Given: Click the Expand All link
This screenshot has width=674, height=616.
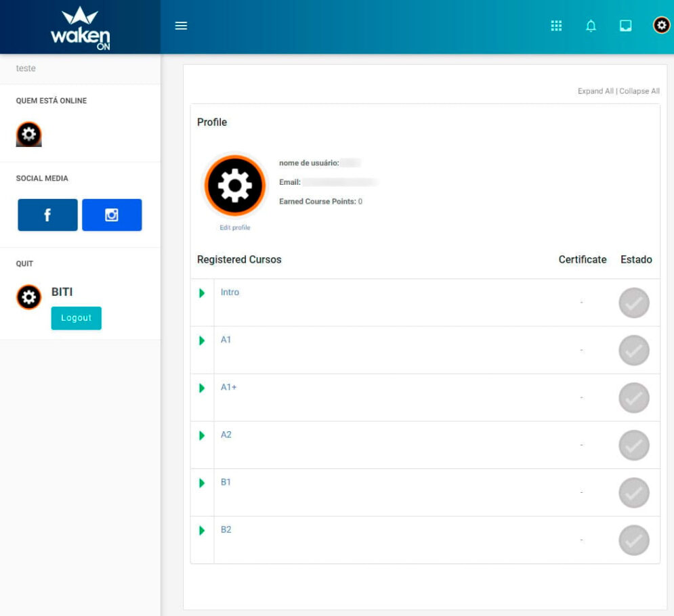Looking at the screenshot, I should point(595,91).
